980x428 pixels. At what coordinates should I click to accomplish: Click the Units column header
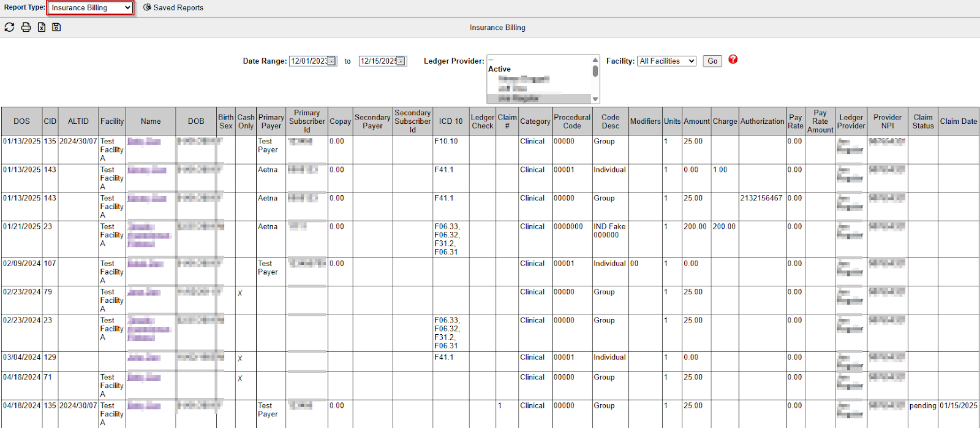click(672, 121)
